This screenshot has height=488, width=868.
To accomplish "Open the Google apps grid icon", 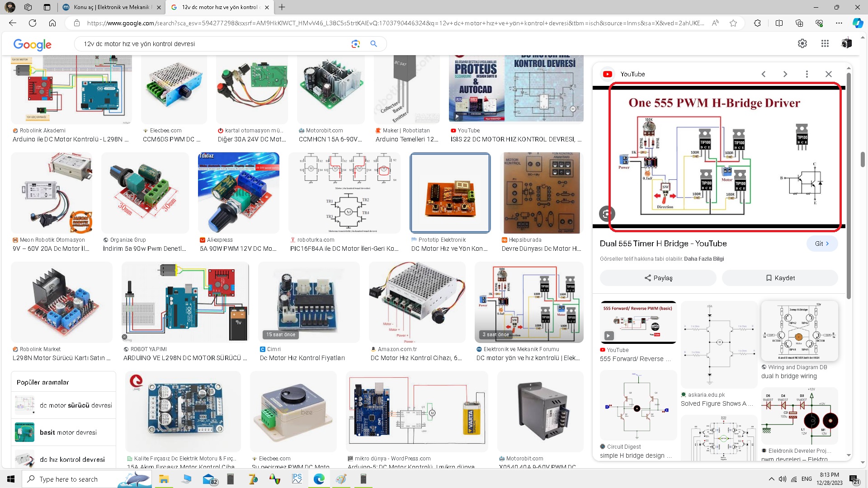I will click(825, 43).
